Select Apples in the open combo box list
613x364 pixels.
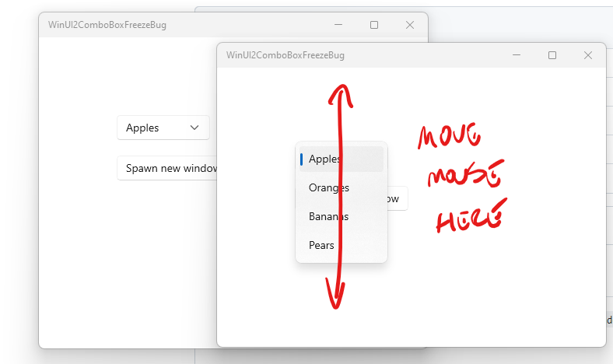coord(342,159)
